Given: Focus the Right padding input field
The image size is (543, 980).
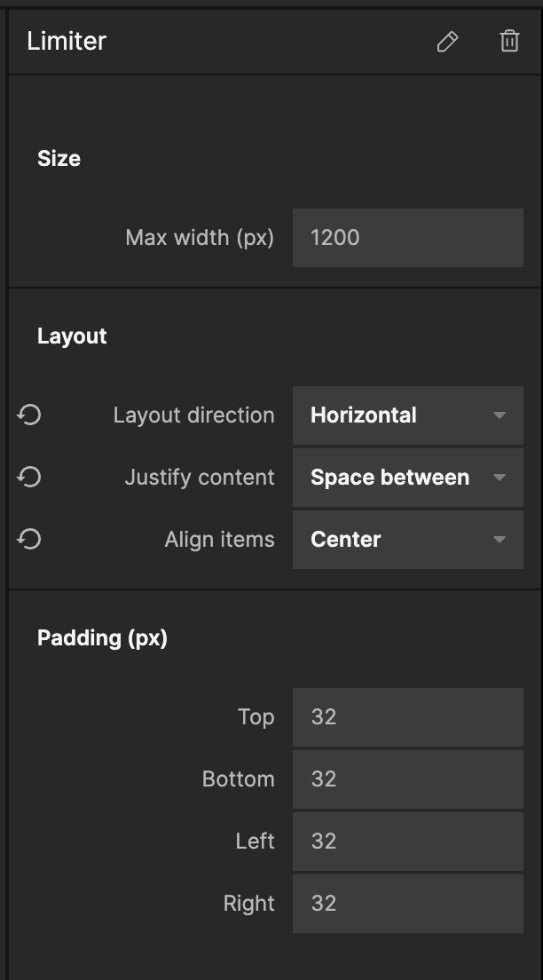Looking at the screenshot, I should point(408,904).
